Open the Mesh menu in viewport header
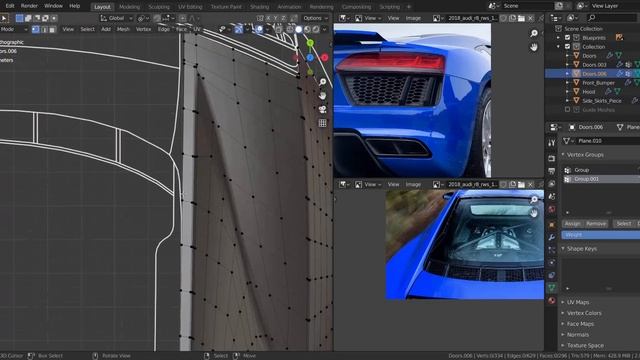This screenshot has height=360, width=640. (x=123, y=29)
